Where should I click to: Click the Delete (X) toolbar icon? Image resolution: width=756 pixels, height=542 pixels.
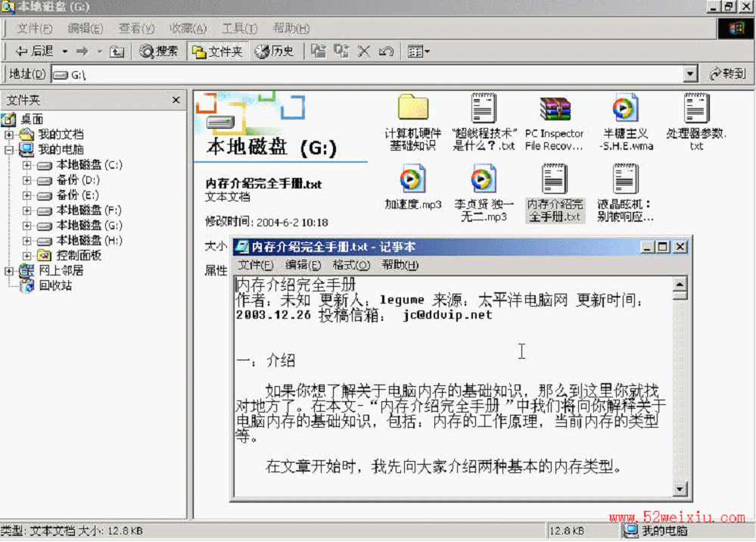click(x=364, y=51)
